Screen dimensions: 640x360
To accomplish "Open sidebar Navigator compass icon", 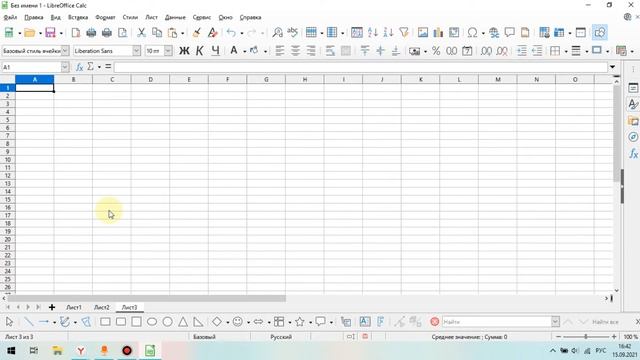I will click(633, 137).
